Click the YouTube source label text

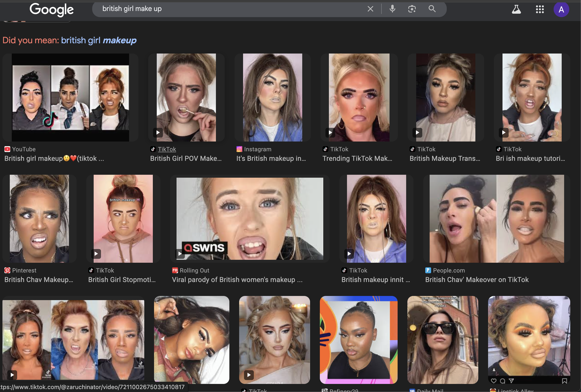pos(24,149)
